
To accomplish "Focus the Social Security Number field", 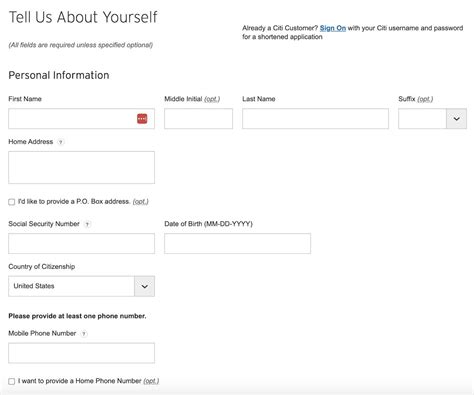I will coord(81,244).
